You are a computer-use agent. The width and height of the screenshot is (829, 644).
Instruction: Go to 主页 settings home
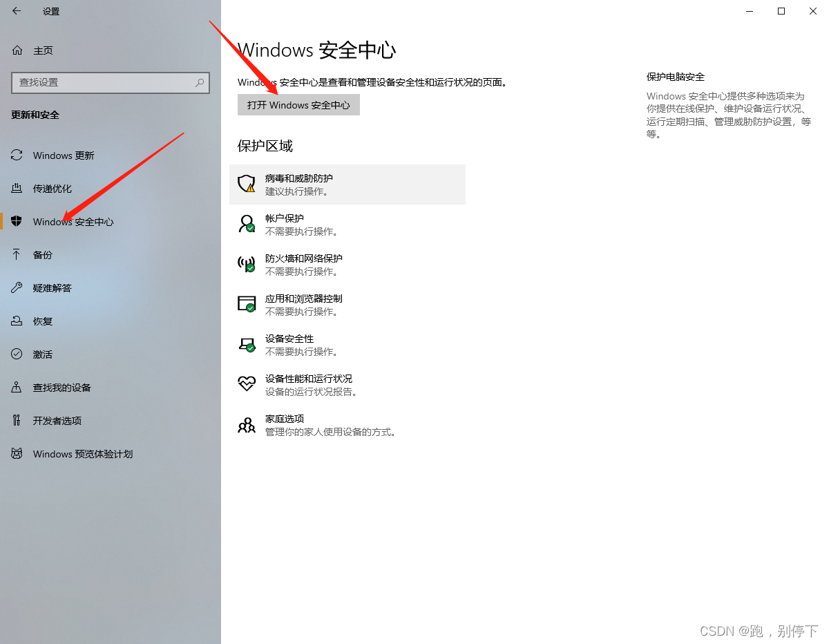pos(111,50)
